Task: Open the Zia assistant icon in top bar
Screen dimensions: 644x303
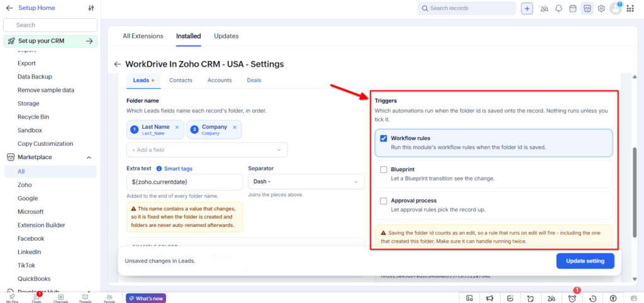Action: tap(545, 9)
